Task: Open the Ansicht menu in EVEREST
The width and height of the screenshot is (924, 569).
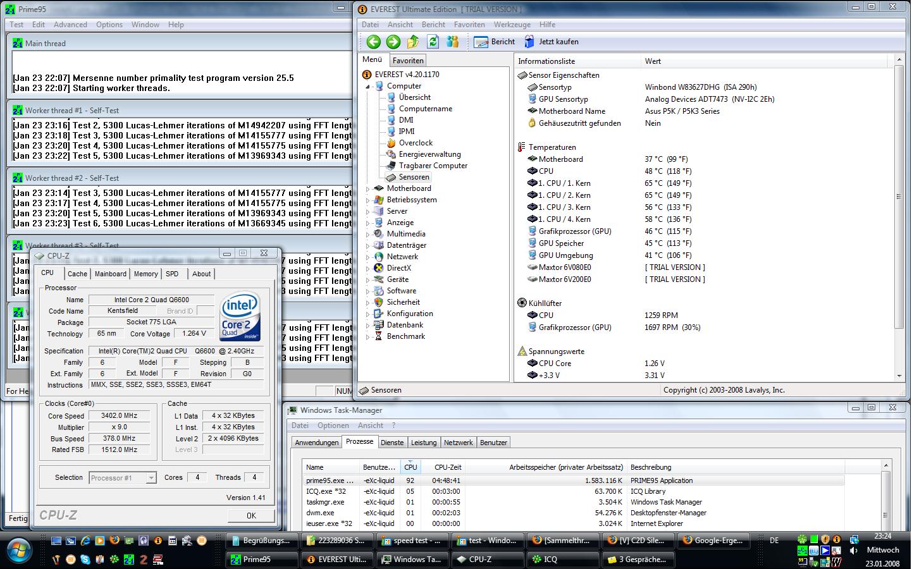Action: coord(400,25)
